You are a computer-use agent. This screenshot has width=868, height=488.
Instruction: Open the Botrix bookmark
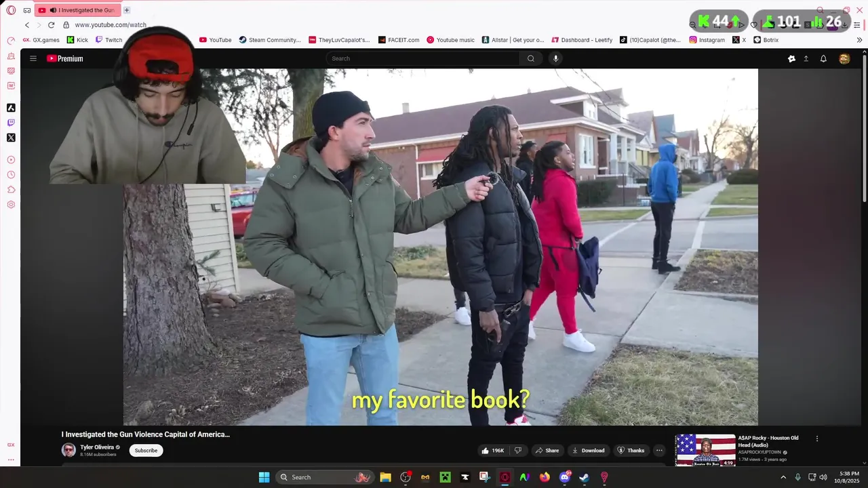point(766,40)
